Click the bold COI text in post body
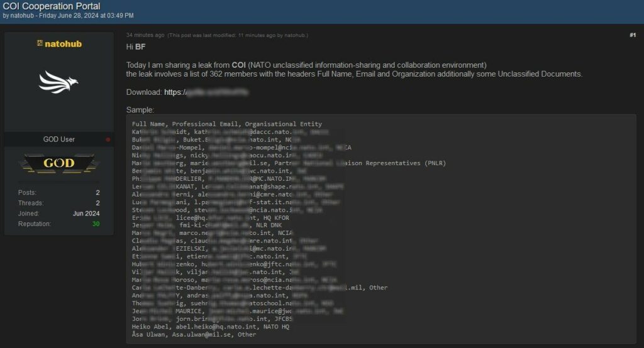644x348 pixels. (238, 65)
